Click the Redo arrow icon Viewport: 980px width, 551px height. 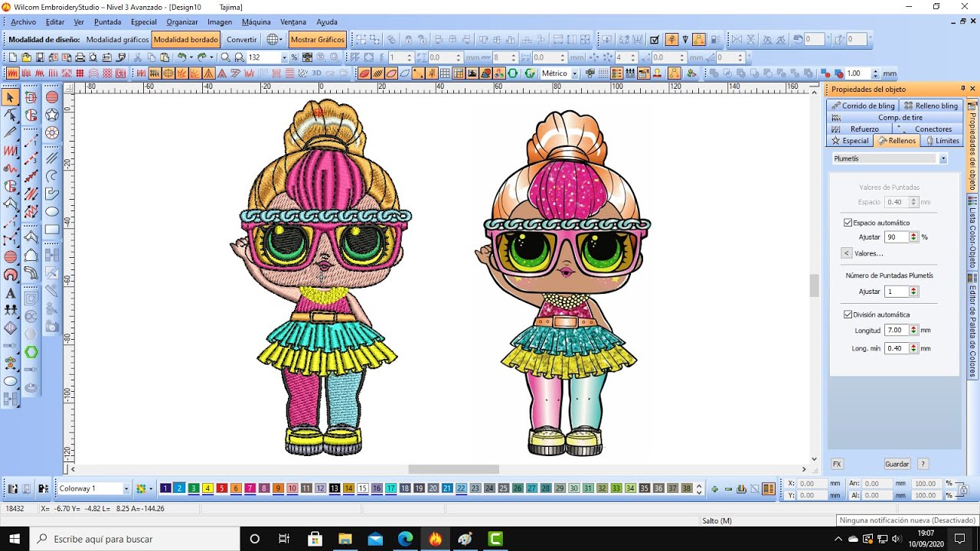[x=202, y=57]
